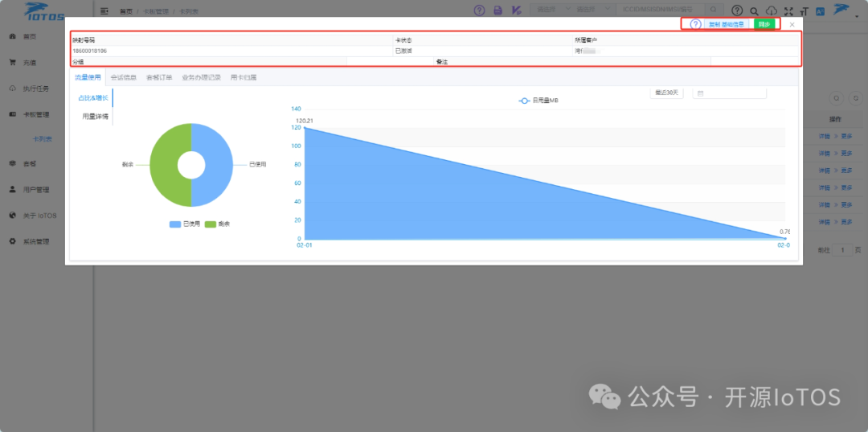The width and height of the screenshot is (868, 432).
Task: Click 首页 in the breadcrumb
Action: (x=126, y=10)
